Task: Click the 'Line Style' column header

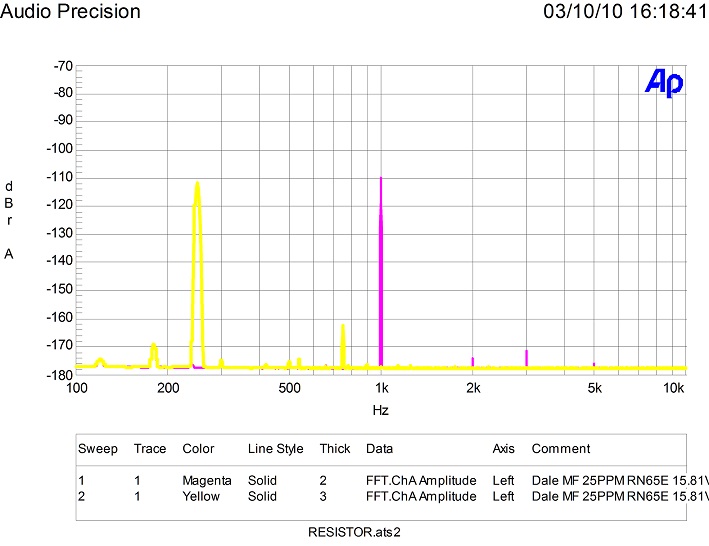Action: (x=275, y=449)
